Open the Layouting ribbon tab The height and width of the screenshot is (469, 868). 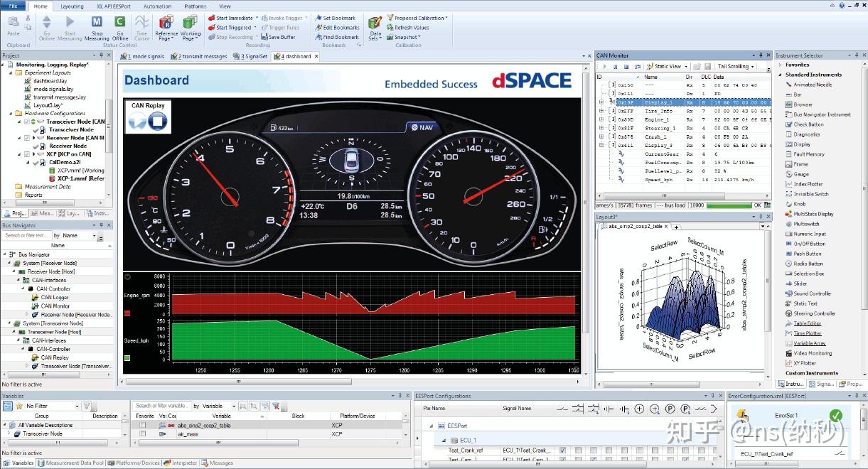click(72, 6)
